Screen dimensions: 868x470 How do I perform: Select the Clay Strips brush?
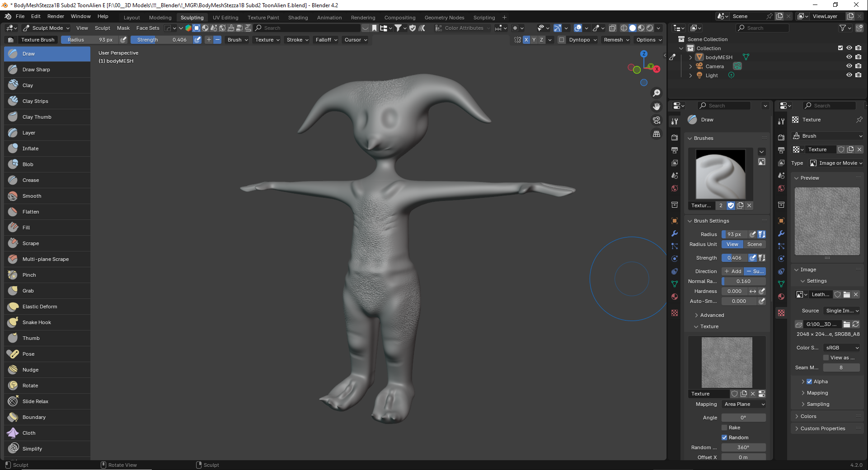click(47, 101)
